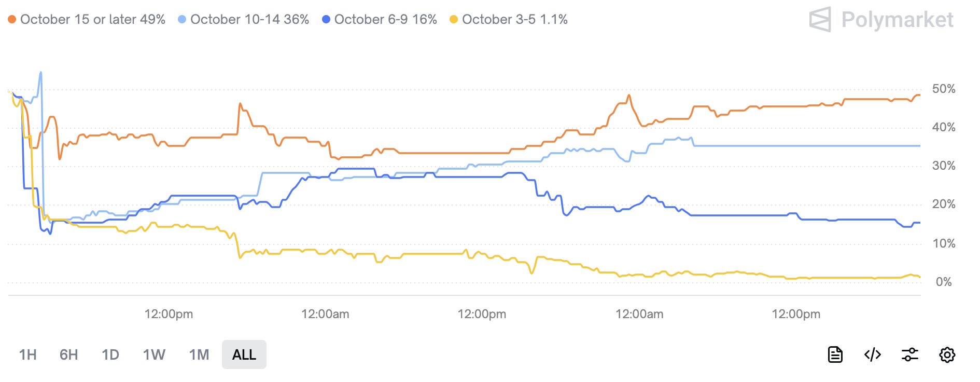
Task: Select the 1W time range
Action: click(x=153, y=355)
